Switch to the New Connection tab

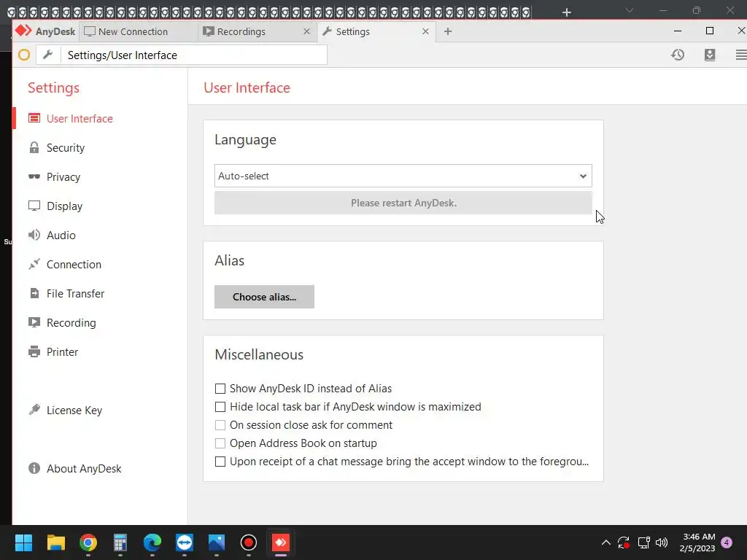pos(138,31)
